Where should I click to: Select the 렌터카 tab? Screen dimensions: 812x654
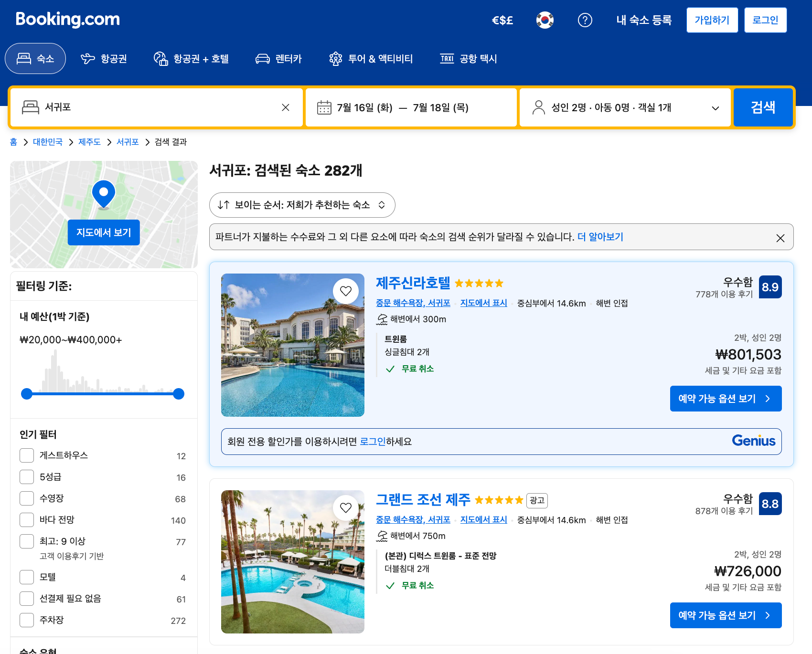coord(279,59)
